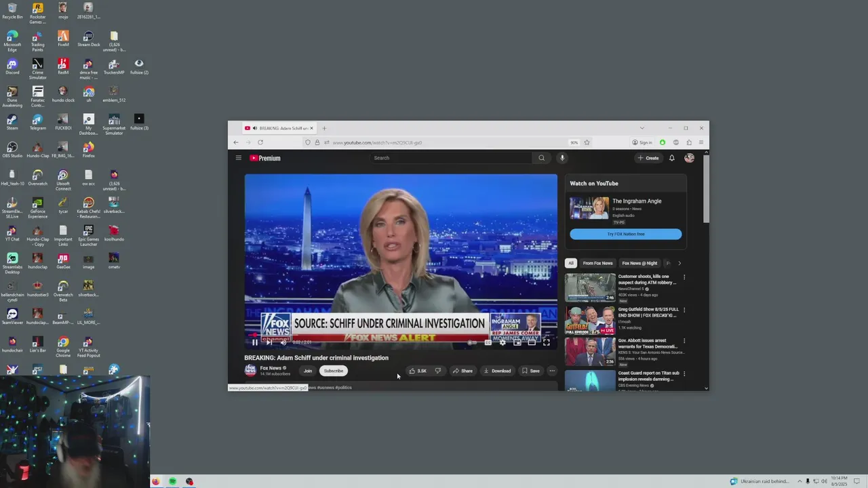868x488 pixels.
Task: Open Recycle Bin on desktop
Action: click(12, 11)
